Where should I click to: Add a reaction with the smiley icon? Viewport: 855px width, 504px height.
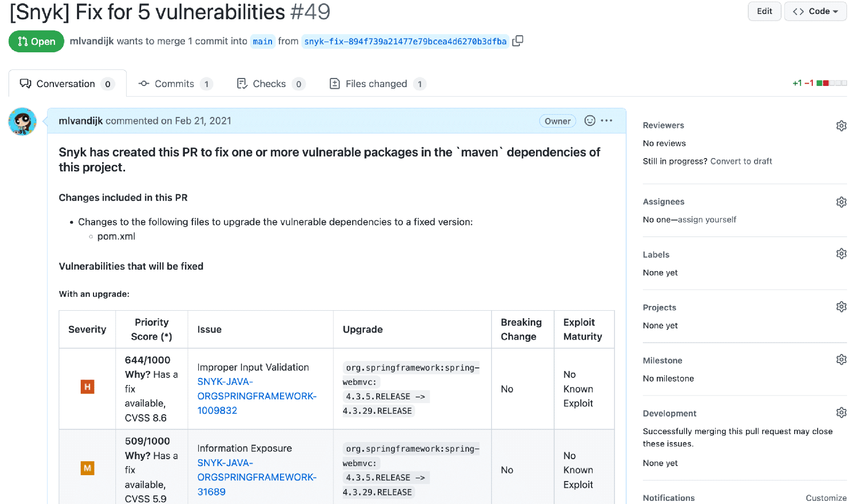click(x=590, y=121)
